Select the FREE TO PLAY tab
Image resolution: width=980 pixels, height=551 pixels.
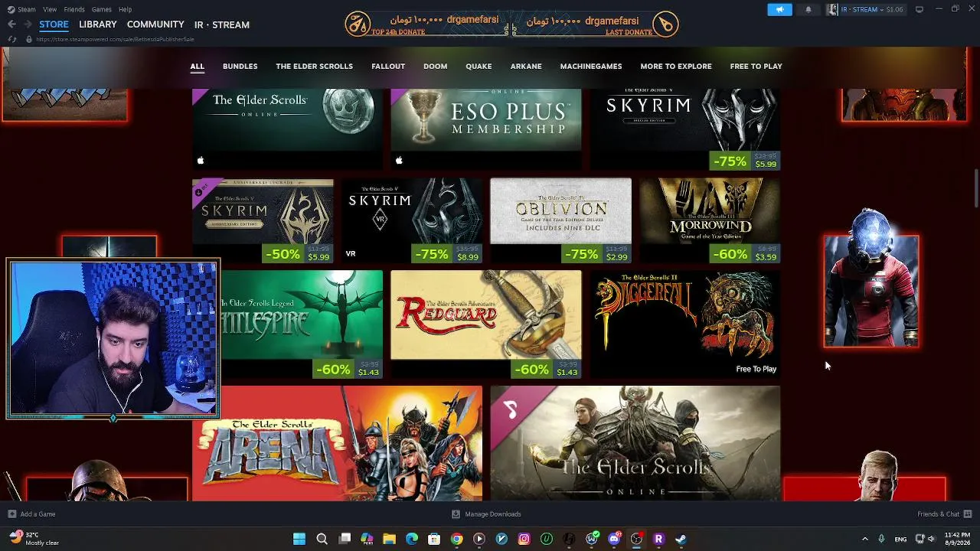(x=756, y=67)
